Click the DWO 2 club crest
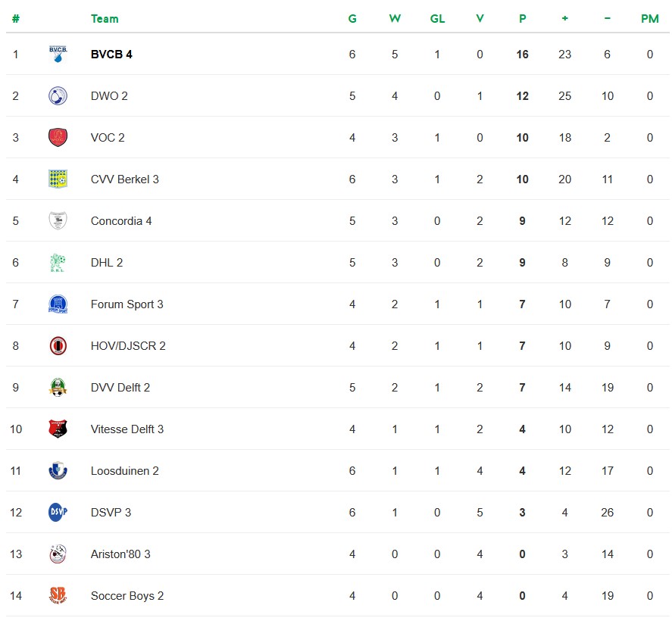The height and width of the screenshot is (624, 672). point(58,96)
